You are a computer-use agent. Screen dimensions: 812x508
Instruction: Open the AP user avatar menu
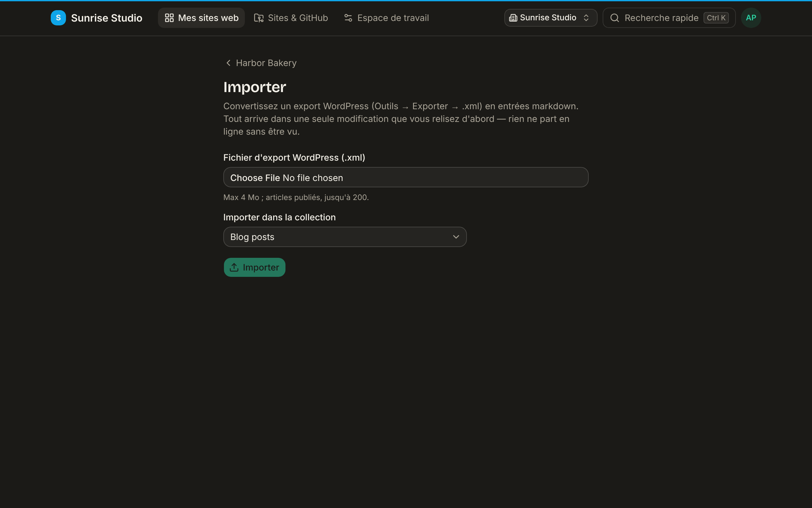[751, 18]
